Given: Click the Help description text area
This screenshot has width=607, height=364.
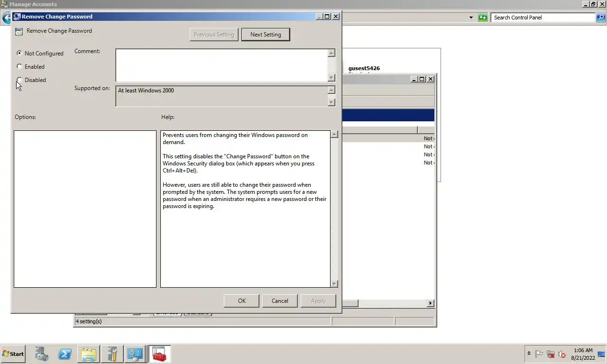Looking at the screenshot, I should click(x=245, y=209).
